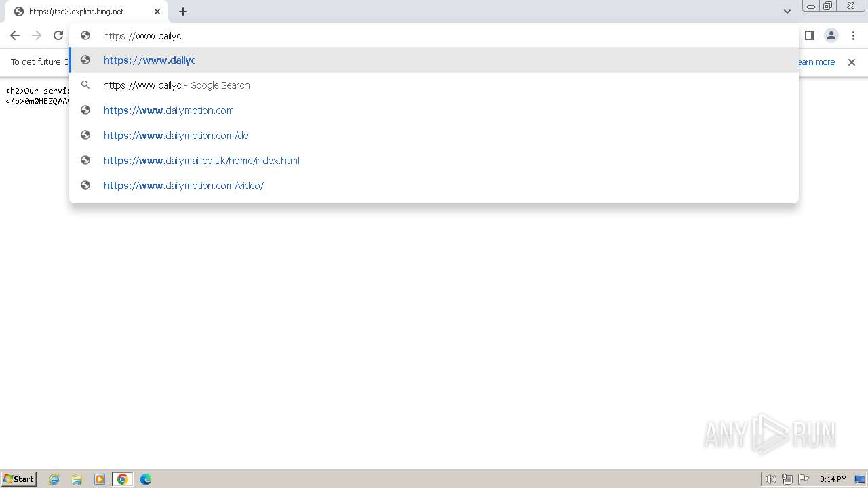
Task: Click the volume speaker tray icon
Action: (x=770, y=479)
